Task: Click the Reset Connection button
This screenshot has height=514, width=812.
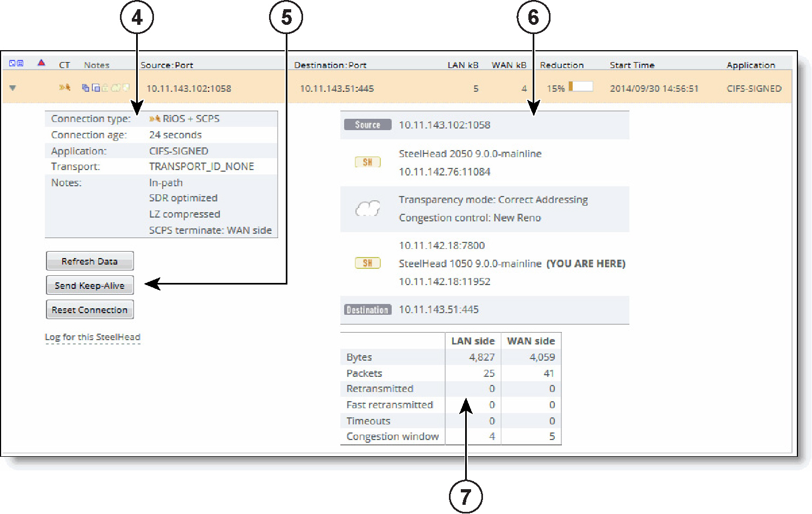Action: pyautogui.click(x=90, y=309)
